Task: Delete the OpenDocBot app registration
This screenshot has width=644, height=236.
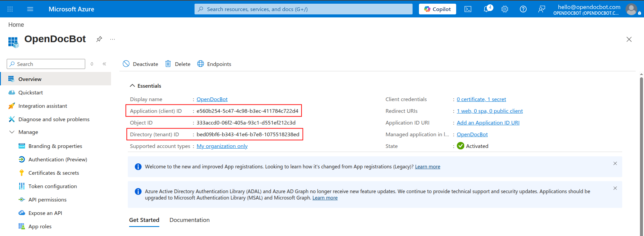Action: (178, 64)
